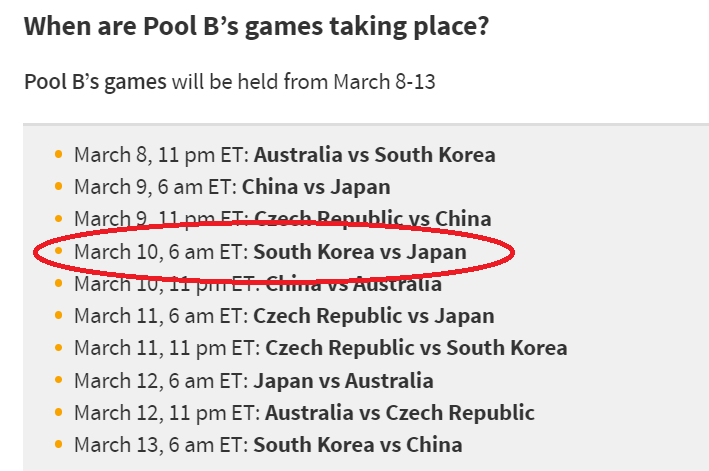Click the Czech Republic vs Japan entry
This screenshot has height=471, width=709.
point(373,316)
